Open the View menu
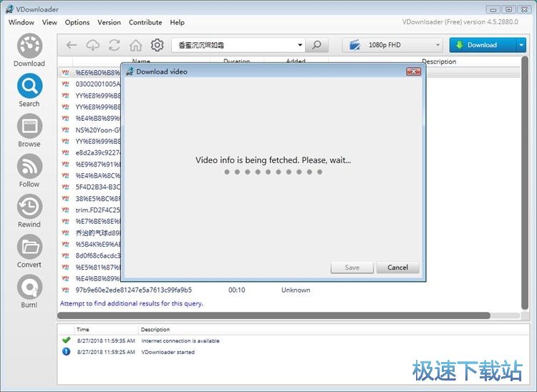The width and height of the screenshot is (537, 392). pyautogui.click(x=49, y=22)
